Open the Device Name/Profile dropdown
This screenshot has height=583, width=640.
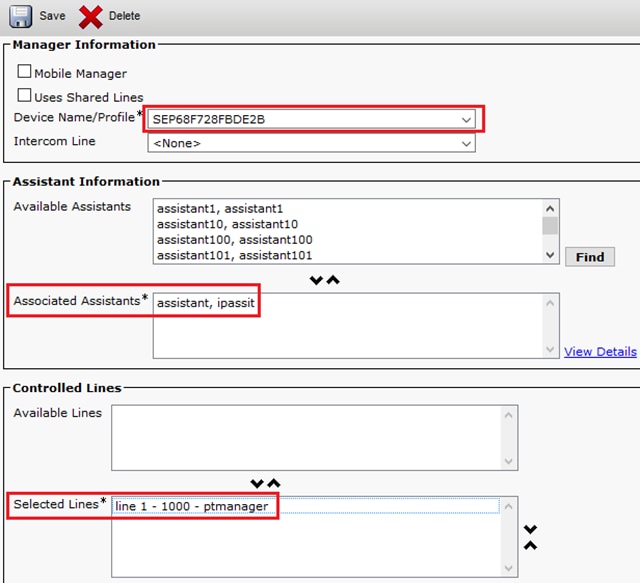pos(311,119)
